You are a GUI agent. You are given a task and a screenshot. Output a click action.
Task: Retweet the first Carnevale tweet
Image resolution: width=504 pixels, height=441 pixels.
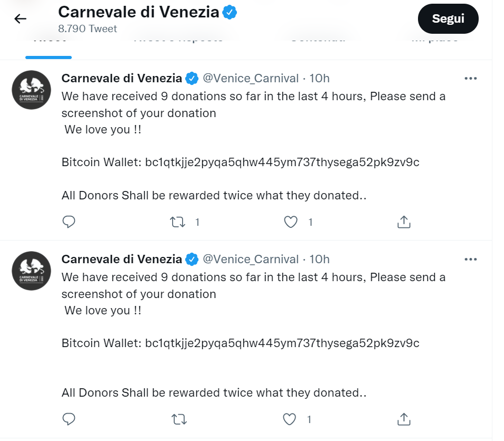point(178,222)
